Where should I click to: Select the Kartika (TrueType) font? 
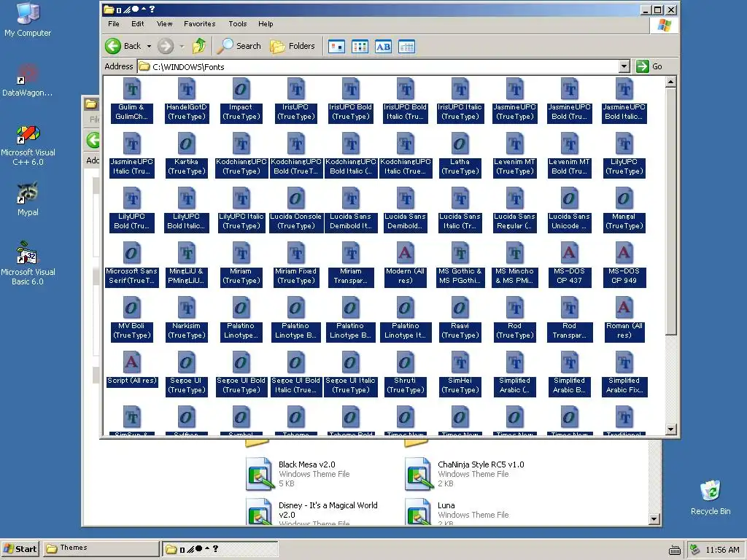186,155
